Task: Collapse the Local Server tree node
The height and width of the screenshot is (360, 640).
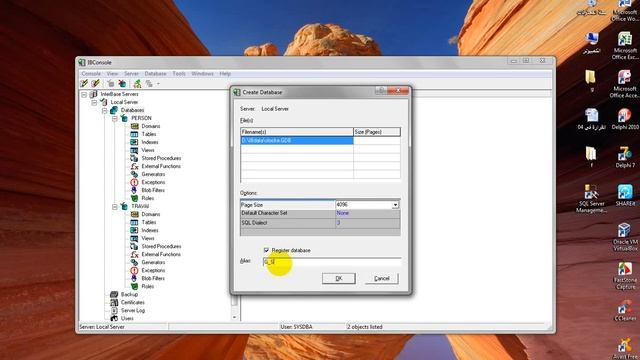Action: click(94, 102)
